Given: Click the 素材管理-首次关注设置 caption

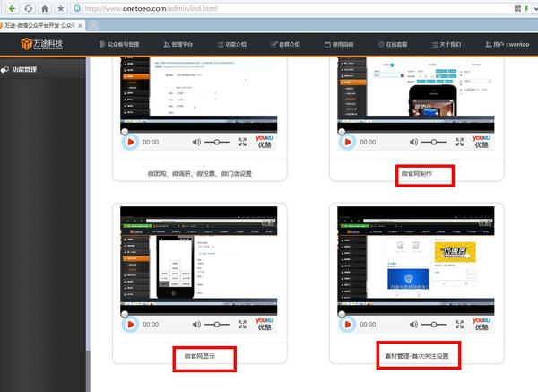Looking at the screenshot, I should [x=417, y=356].
